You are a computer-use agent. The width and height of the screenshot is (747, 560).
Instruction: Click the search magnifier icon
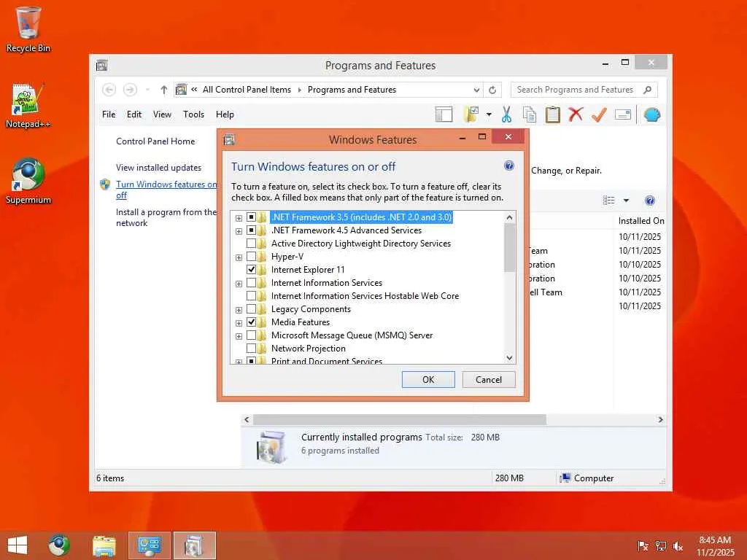pyautogui.click(x=648, y=90)
